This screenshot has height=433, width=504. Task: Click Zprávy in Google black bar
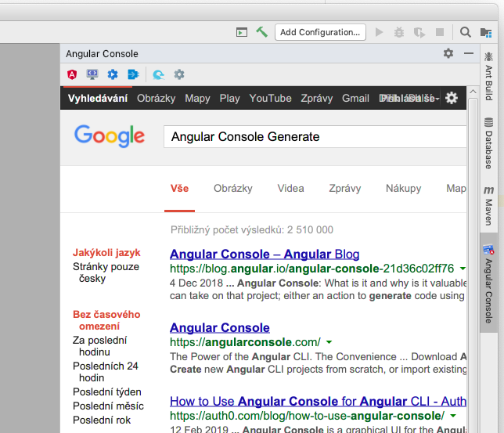(317, 98)
